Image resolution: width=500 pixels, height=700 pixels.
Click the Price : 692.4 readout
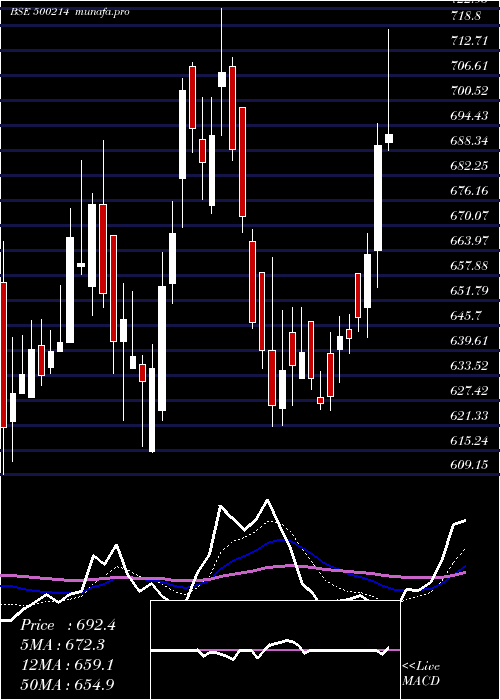tap(68, 625)
